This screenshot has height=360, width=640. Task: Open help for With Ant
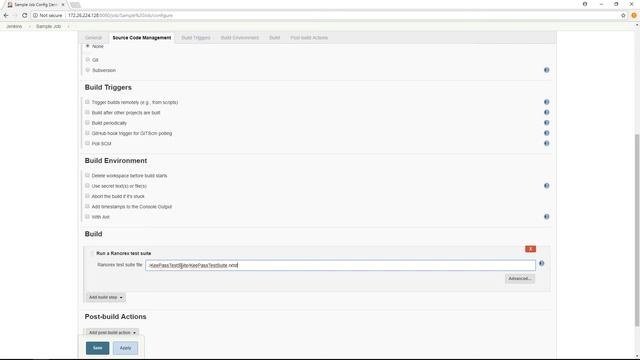coord(546,217)
